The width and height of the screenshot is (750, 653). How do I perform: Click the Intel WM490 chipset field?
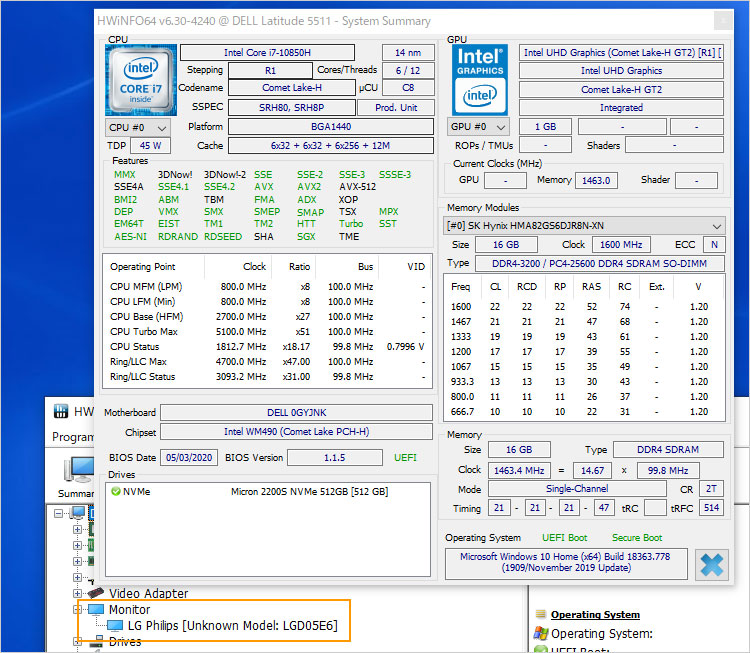tap(297, 432)
